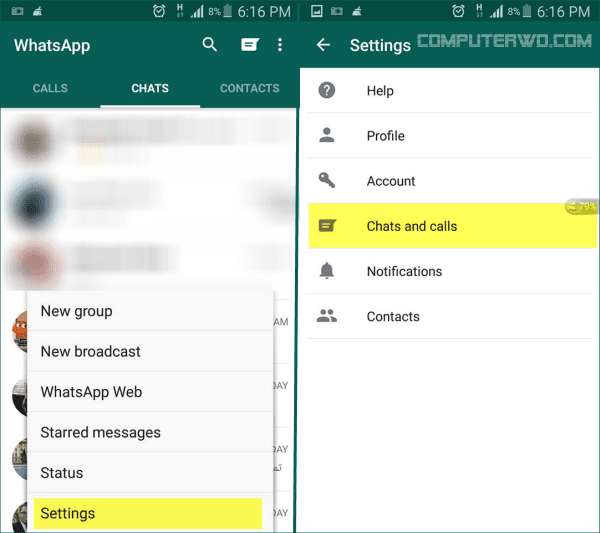Viewport: 600px width, 533px height.
Task: Open WhatsApp Web from the menu
Action: pos(150,392)
